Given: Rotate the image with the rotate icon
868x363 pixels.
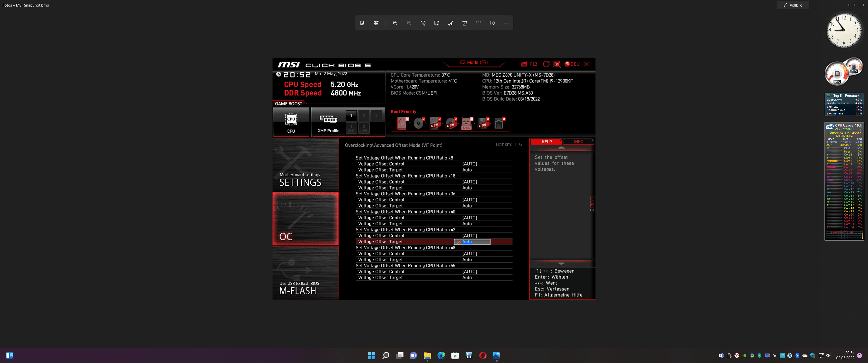Looking at the screenshot, I should [423, 23].
